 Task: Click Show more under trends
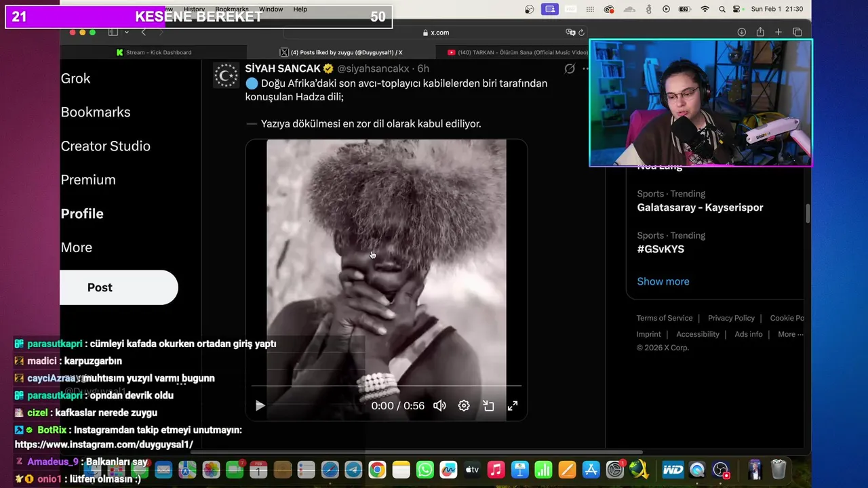pyautogui.click(x=663, y=281)
